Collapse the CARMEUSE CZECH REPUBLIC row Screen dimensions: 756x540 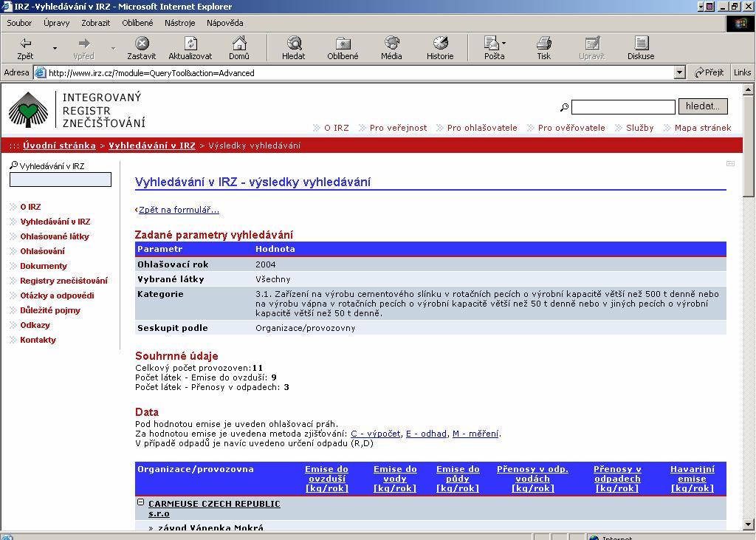140,502
